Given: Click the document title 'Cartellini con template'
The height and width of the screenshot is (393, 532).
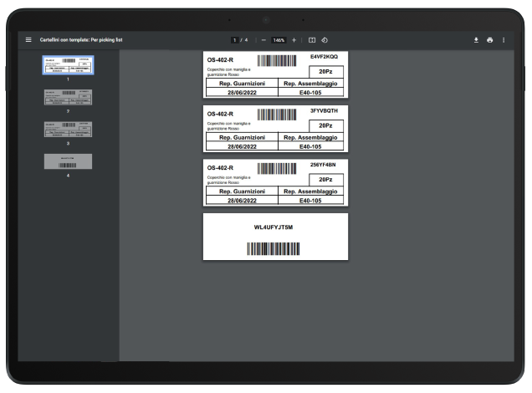Looking at the screenshot, I should (81, 39).
